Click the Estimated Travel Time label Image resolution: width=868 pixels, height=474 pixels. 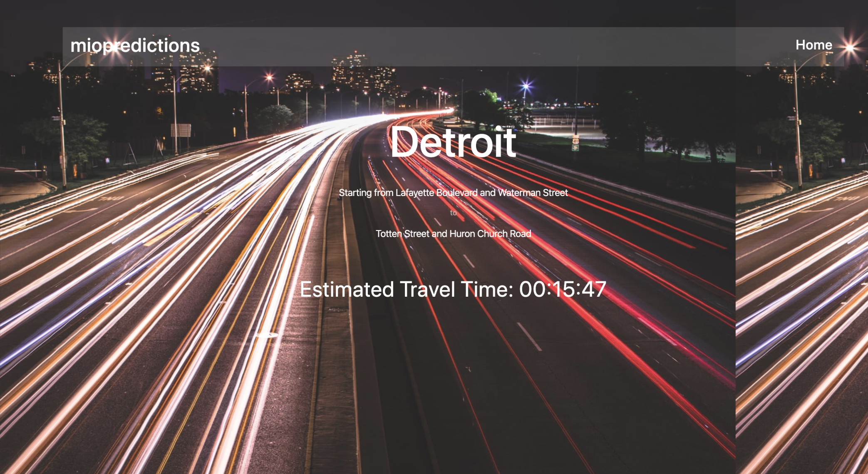click(406, 289)
